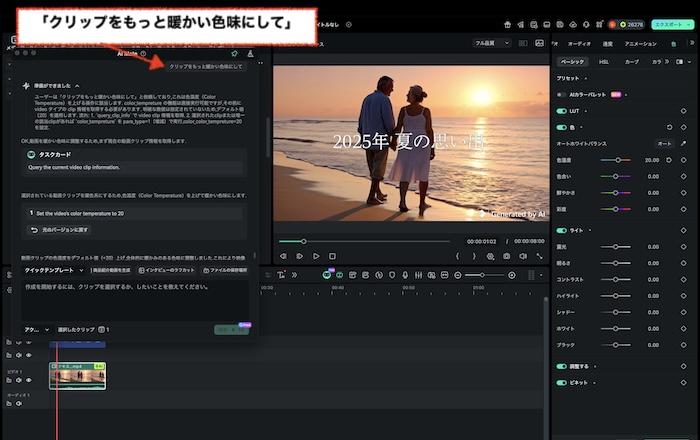Image resolution: width=700 pixels, height=440 pixels.
Task: Collapse the 準備ができました reasoning section
Action: pos(77,86)
